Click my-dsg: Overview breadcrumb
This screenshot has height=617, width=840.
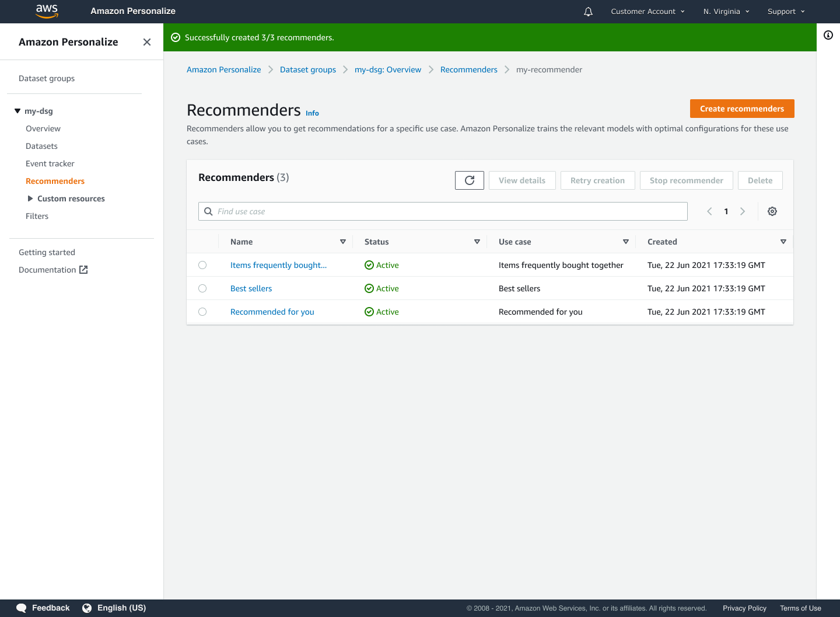point(388,69)
